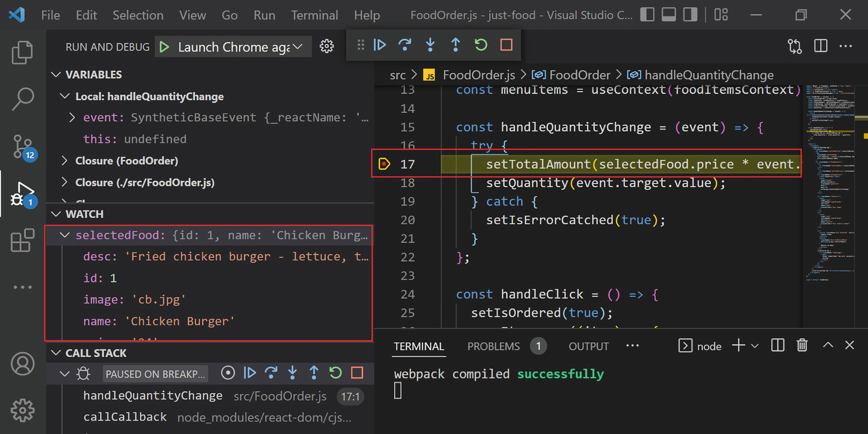868x434 pixels.
Task: Click Step Out in the debug toolbar
Action: [x=455, y=45]
